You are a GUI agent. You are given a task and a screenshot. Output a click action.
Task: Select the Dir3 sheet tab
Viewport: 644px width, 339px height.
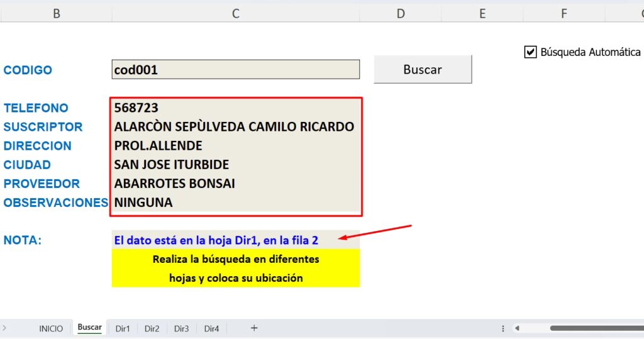(182, 328)
